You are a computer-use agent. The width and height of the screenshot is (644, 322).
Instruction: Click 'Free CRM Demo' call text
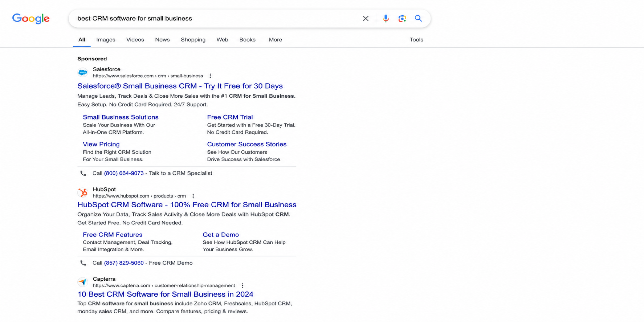point(171,263)
